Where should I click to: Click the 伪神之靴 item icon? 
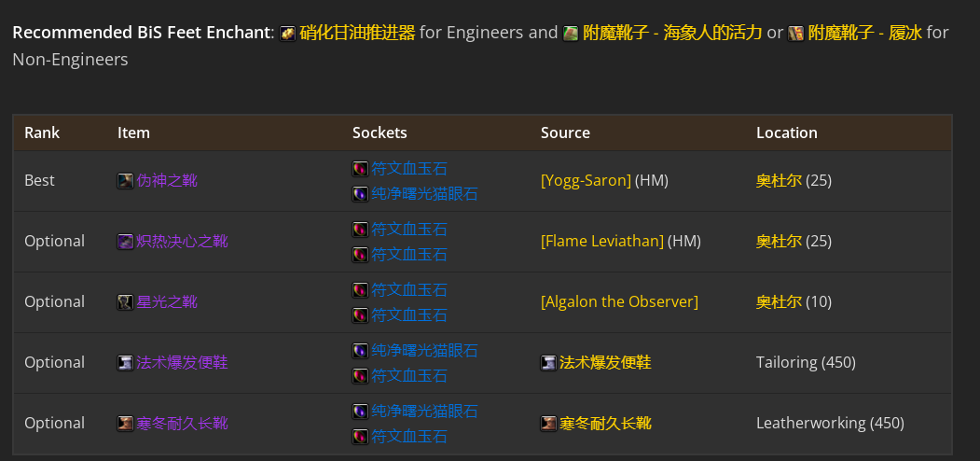(x=125, y=181)
